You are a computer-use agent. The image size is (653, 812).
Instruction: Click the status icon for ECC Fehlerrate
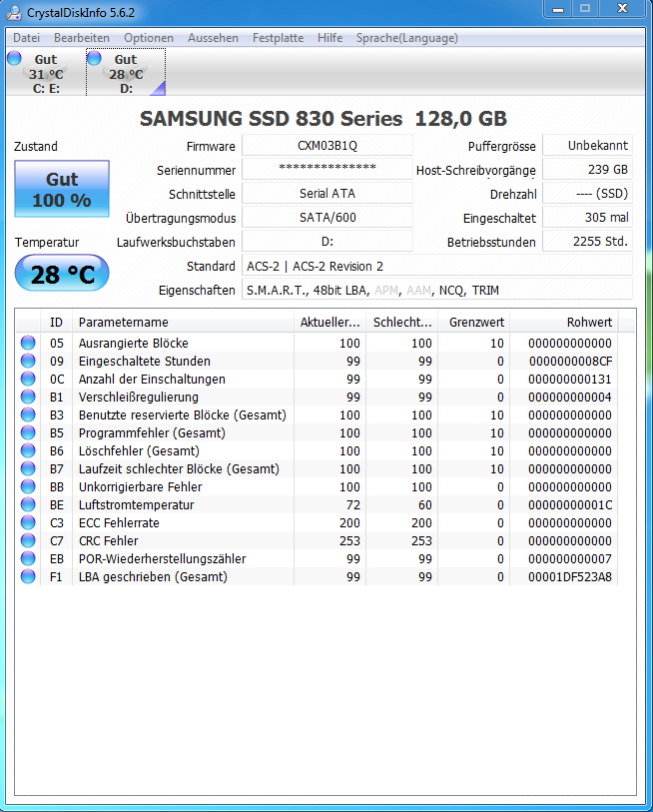click(28, 522)
